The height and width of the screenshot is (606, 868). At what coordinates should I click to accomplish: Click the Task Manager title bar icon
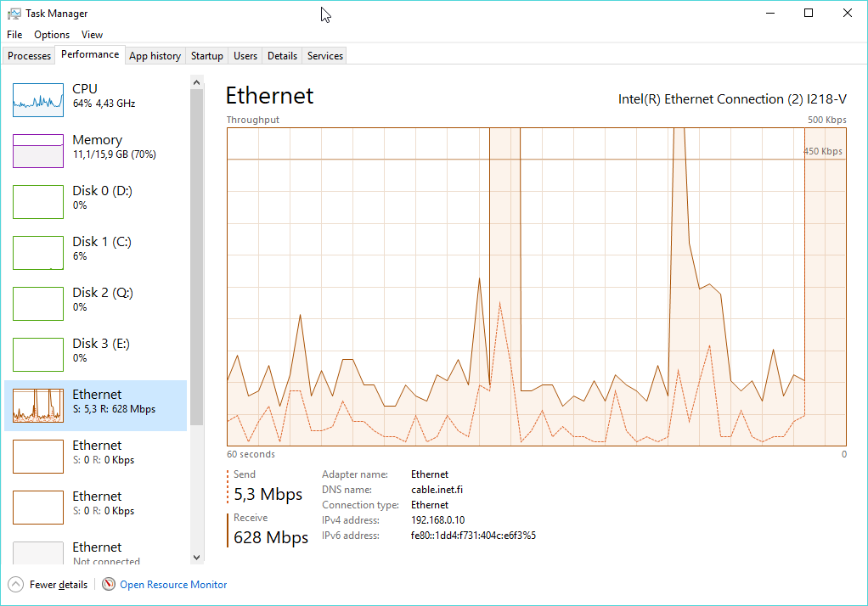(x=14, y=14)
